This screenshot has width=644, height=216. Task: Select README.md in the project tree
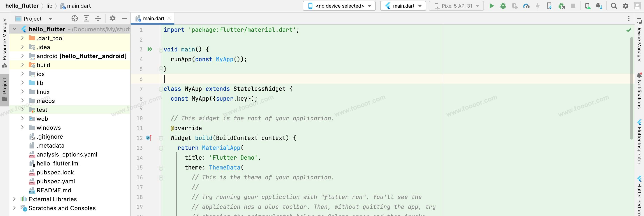coord(54,190)
